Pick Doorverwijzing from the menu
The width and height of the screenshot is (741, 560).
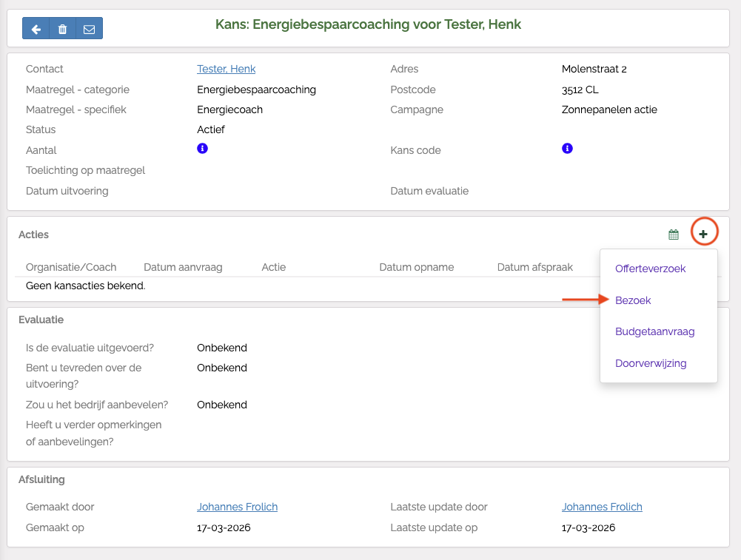[651, 363]
